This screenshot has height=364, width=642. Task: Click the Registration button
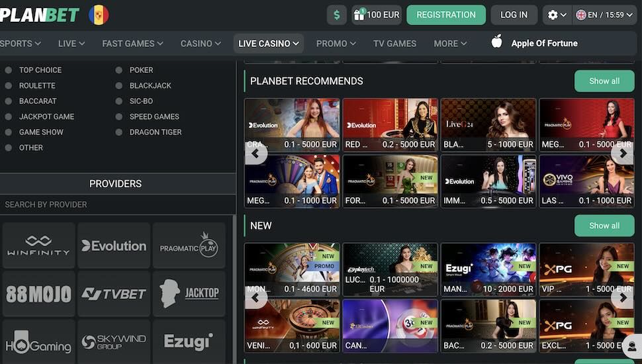point(446,15)
